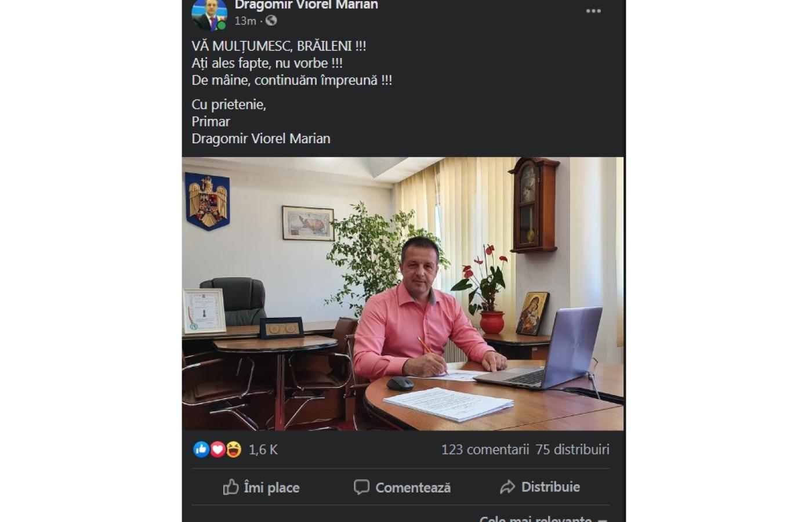Open the 123 comentarii list
812x522 pixels.
coord(485,449)
